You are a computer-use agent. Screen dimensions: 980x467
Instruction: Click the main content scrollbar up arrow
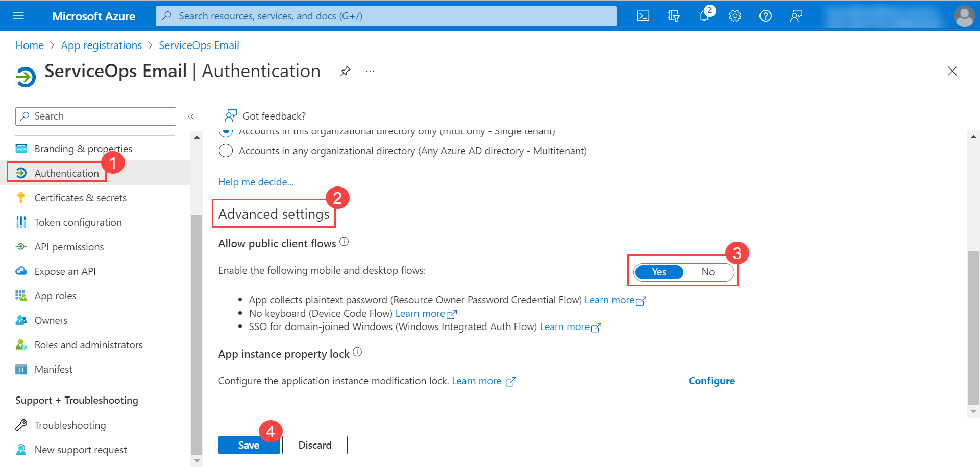pyautogui.click(x=973, y=137)
